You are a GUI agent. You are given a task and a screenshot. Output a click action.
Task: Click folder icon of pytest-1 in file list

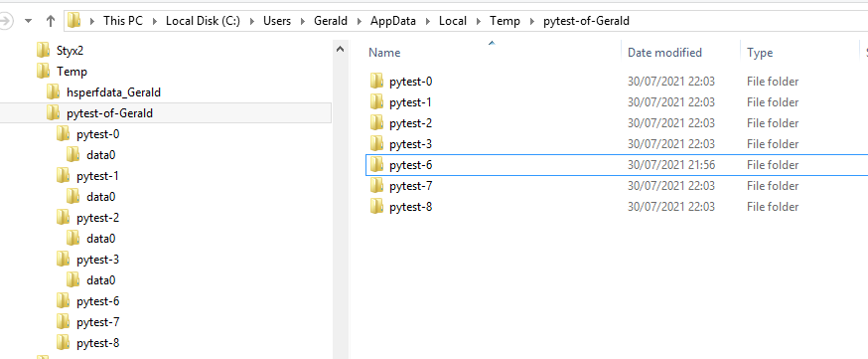(376, 102)
